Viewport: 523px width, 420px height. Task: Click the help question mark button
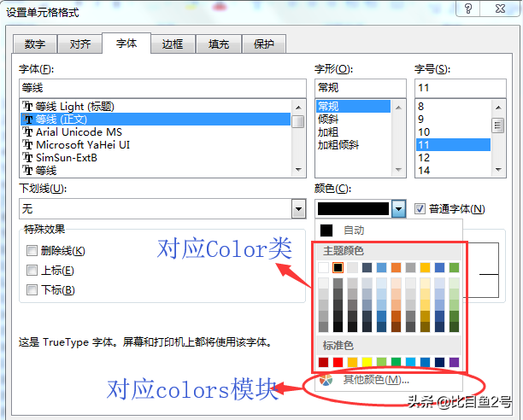pos(468,9)
